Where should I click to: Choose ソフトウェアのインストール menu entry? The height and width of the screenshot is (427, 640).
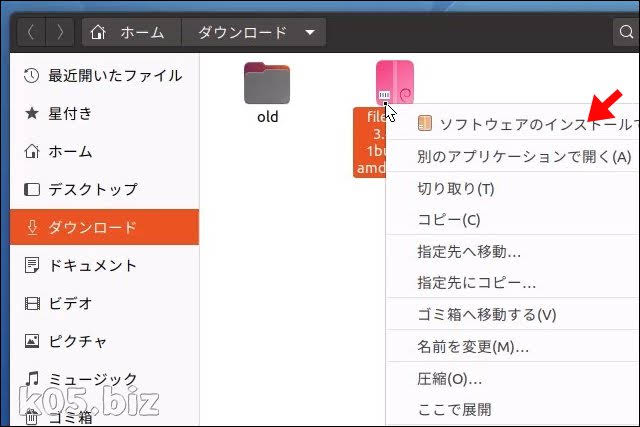tap(513, 124)
